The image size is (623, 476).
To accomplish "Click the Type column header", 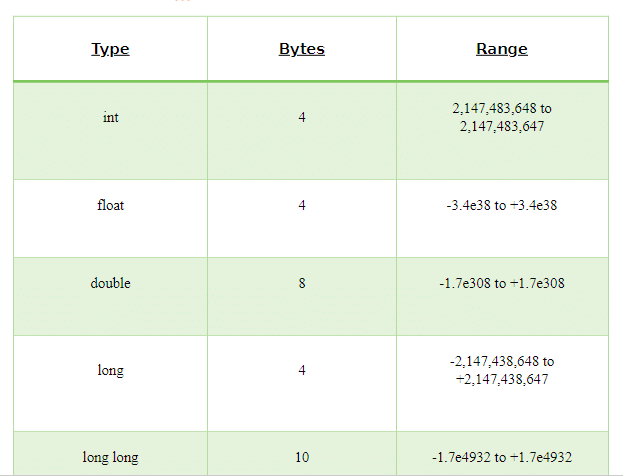I will point(110,49).
